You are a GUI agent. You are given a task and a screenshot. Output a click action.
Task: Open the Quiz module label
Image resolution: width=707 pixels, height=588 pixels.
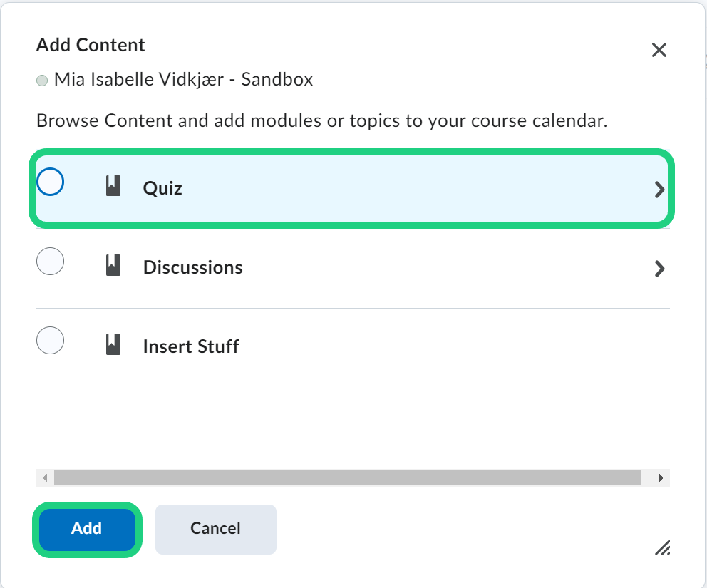point(162,188)
